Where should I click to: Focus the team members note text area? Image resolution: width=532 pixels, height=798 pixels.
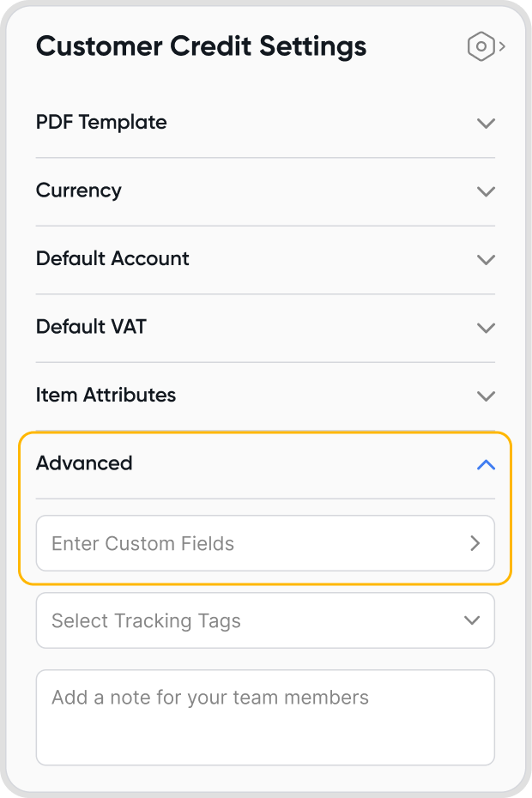(x=265, y=717)
